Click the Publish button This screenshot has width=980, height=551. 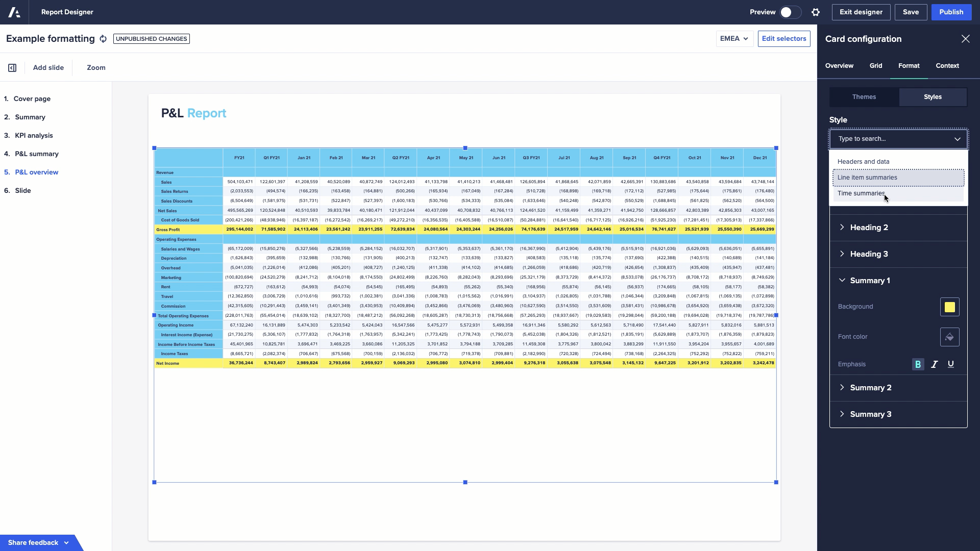tap(951, 12)
